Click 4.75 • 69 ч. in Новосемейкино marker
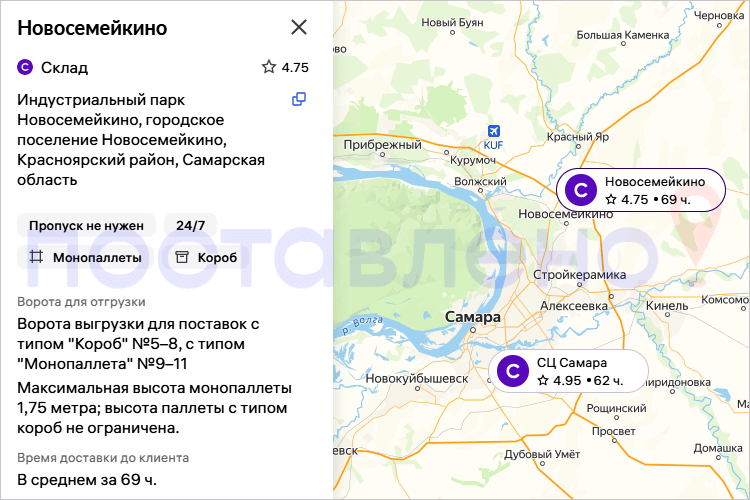Screen dimensions: 750x500 point(648,200)
